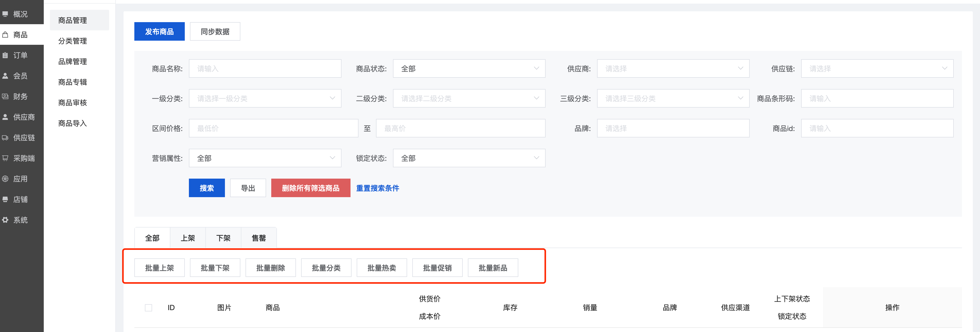Click the 供应链 supply chain truck icon
The height and width of the screenshot is (332, 980).
tap(5, 138)
